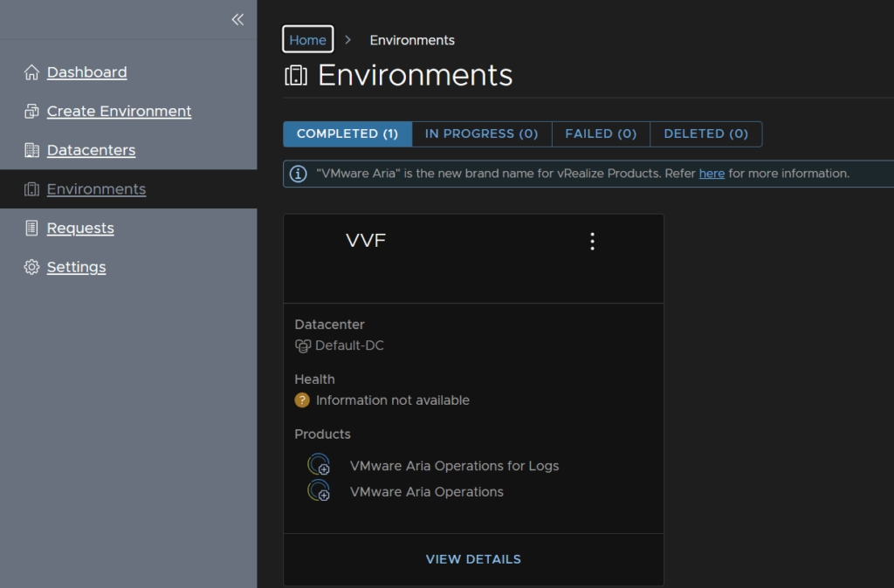894x588 pixels.
Task: Click the Create Environment icon
Action: pos(32,111)
